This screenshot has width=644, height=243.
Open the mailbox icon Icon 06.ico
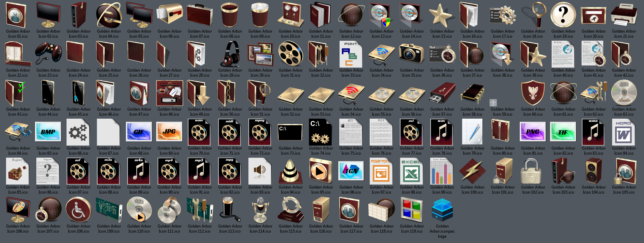click(x=169, y=15)
